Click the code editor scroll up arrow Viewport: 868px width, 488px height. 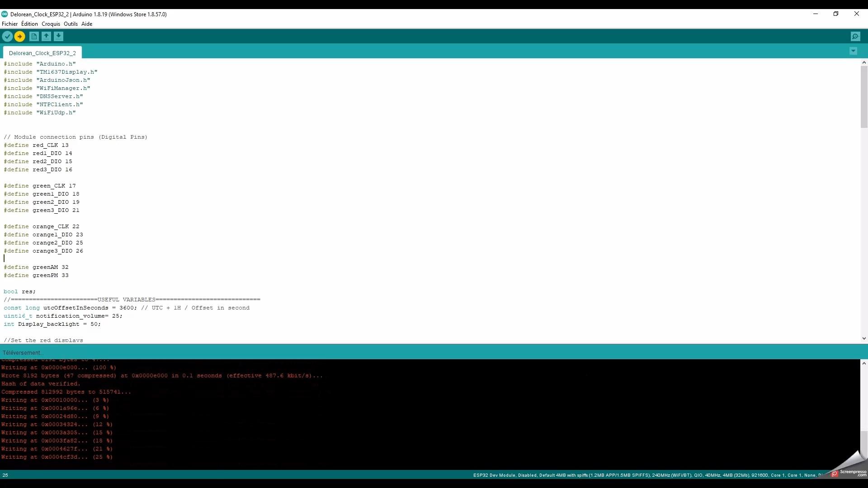864,63
